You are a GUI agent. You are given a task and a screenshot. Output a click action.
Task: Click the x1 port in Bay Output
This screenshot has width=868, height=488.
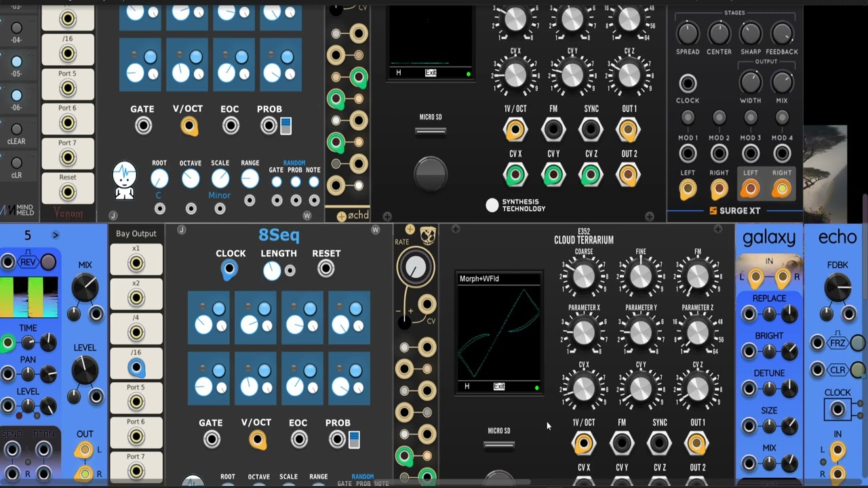(x=136, y=263)
